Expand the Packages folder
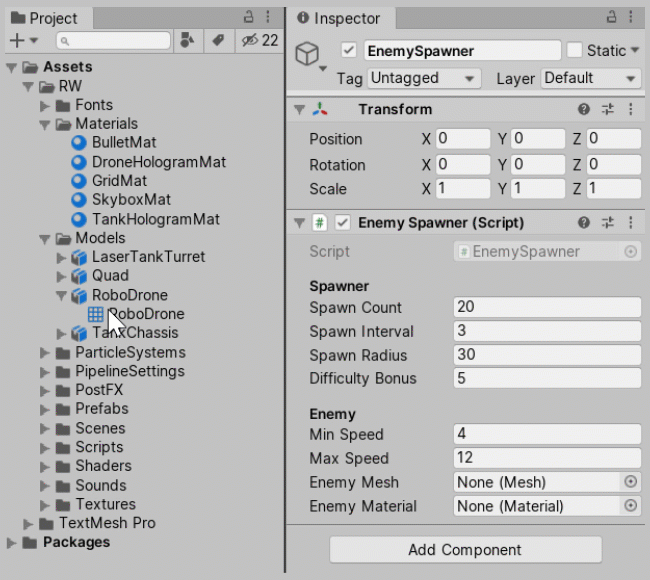The height and width of the screenshot is (580, 650). pos(12,542)
